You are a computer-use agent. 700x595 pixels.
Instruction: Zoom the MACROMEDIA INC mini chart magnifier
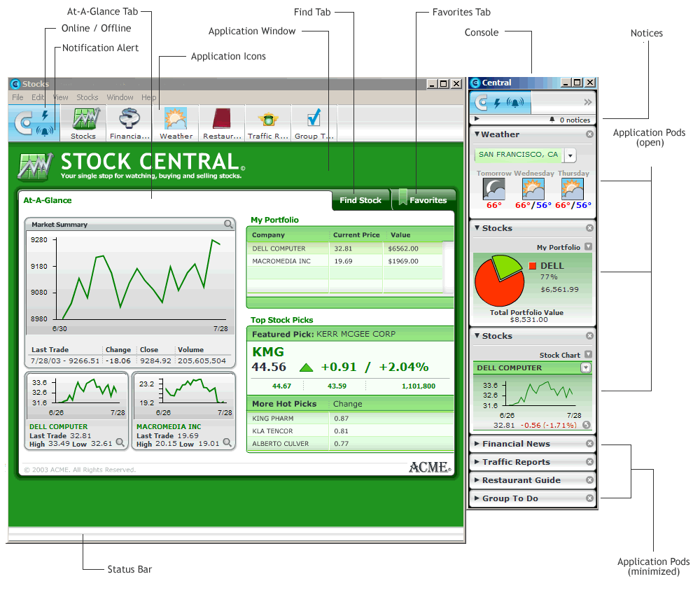(x=227, y=442)
